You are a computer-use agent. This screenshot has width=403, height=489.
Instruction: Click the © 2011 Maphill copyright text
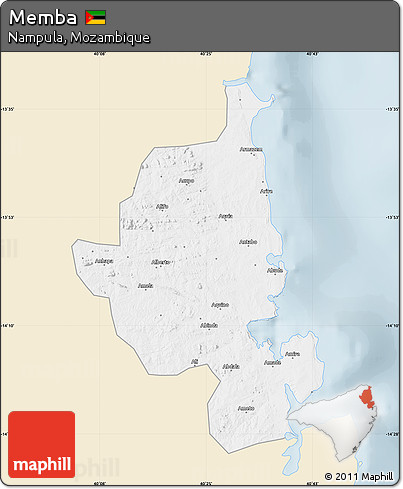tap(359, 476)
